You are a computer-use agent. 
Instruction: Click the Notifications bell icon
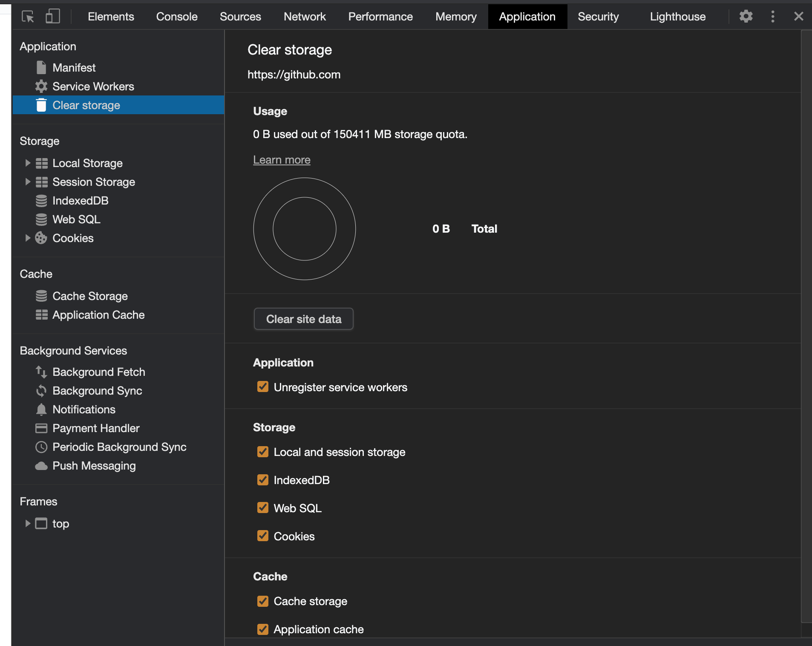[x=41, y=409]
